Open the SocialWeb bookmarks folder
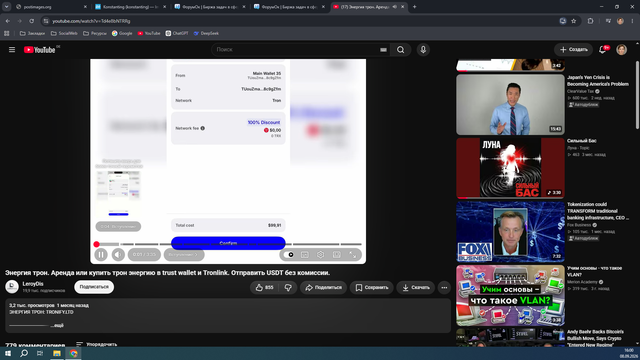 click(64, 33)
